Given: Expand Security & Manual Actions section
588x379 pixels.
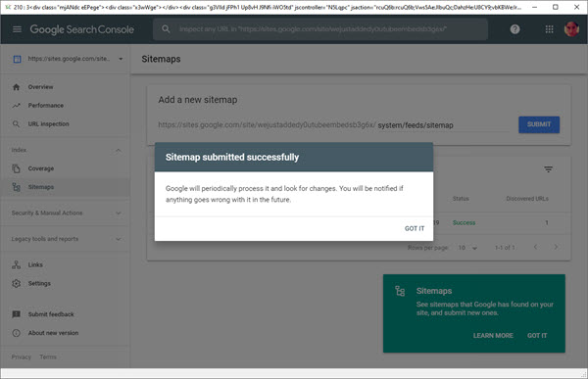Looking at the screenshot, I should (119, 213).
